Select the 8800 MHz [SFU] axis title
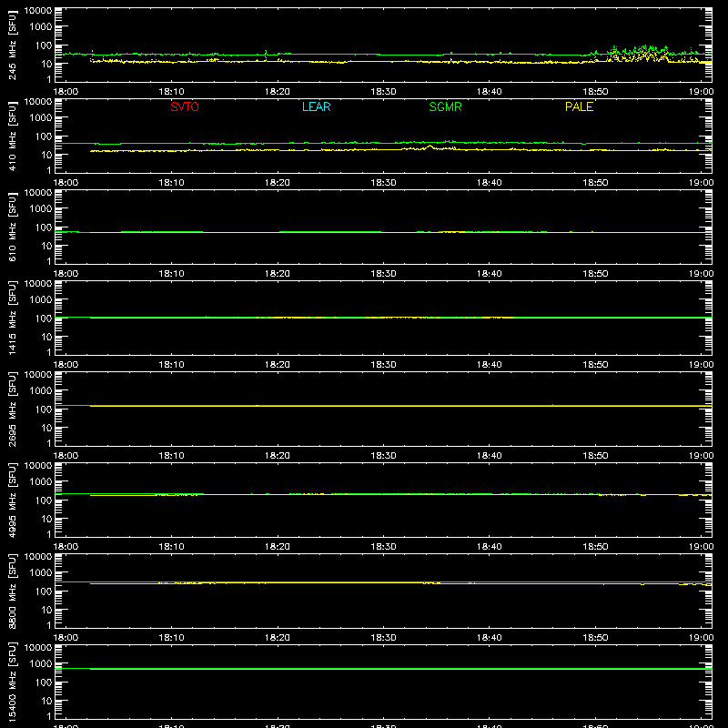 (12, 591)
